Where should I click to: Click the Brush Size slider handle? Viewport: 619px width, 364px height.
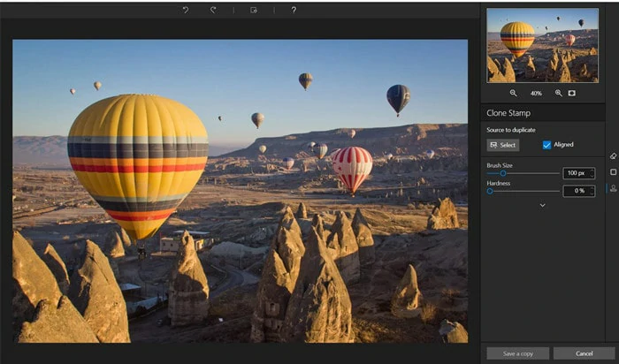click(x=503, y=173)
